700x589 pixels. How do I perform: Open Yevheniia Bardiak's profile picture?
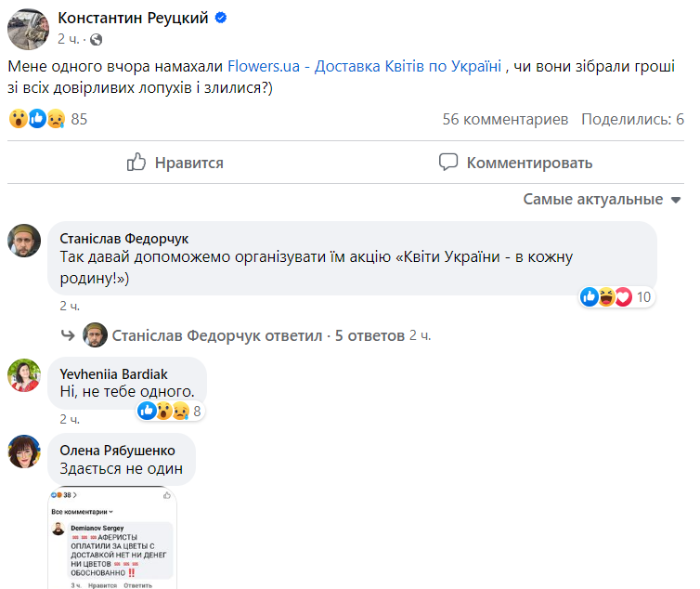point(24,375)
